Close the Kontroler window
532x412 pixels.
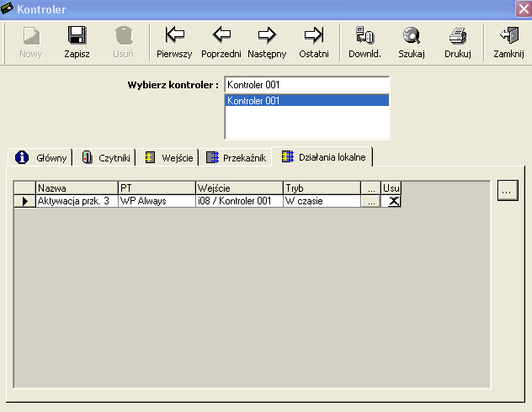pos(524,8)
